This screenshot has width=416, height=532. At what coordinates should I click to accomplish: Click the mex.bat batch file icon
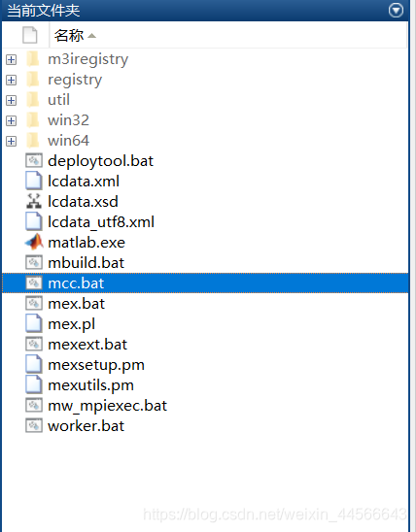point(34,303)
